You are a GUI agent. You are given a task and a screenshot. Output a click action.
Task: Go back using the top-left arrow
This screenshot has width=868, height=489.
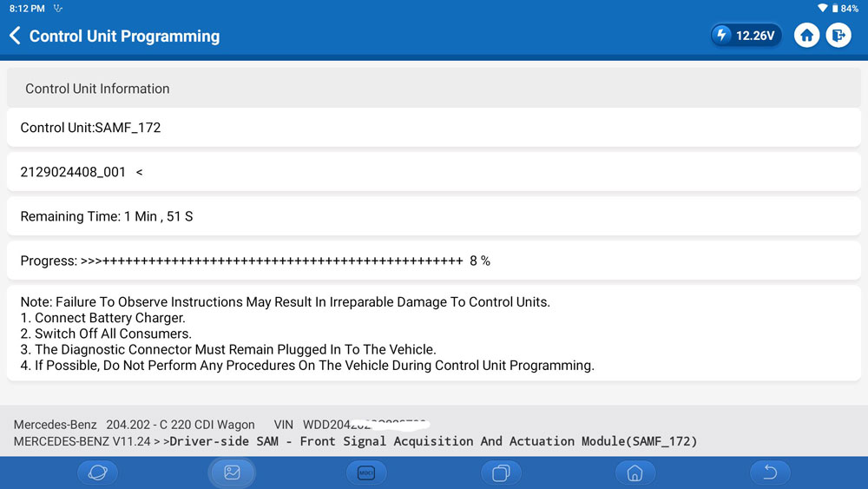pyautogui.click(x=15, y=36)
